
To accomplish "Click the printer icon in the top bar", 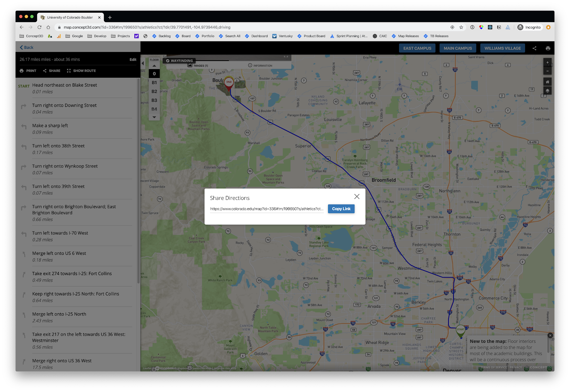I will point(548,48).
